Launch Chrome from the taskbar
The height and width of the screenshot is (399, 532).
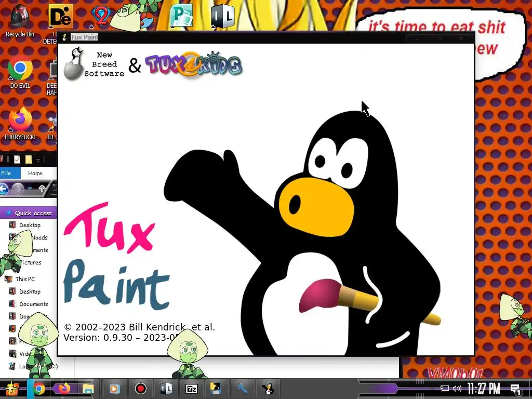coord(38,389)
